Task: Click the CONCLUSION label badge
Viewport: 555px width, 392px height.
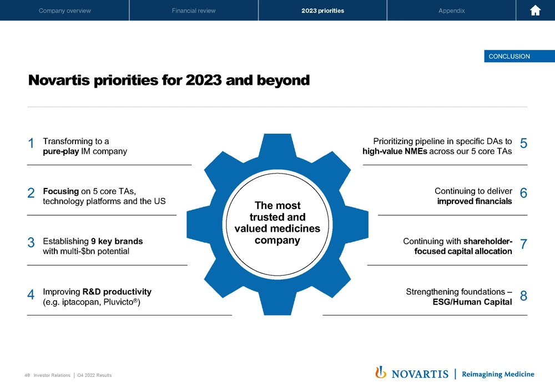Action: tap(508, 56)
